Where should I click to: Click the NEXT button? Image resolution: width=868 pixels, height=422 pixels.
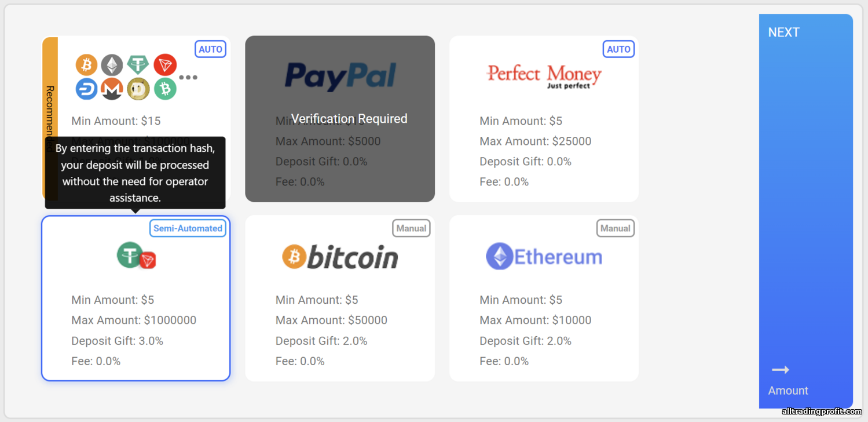806,211
